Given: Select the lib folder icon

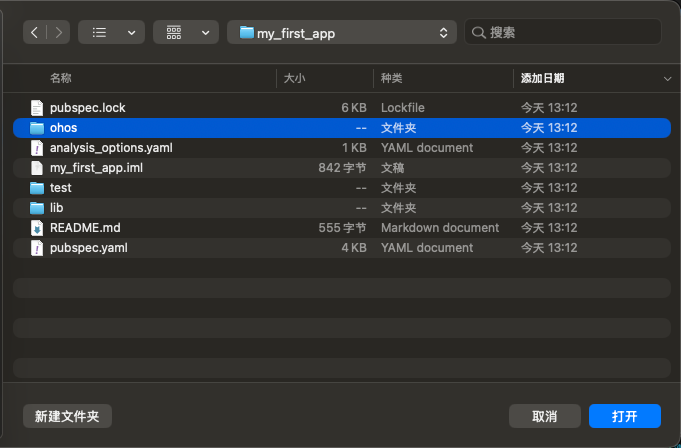Looking at the screenshot, I should [37, 208].
